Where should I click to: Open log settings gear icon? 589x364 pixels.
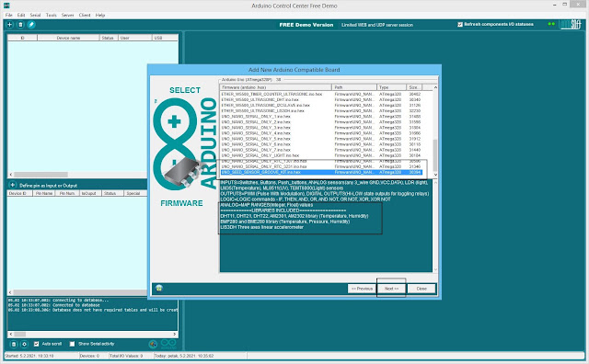[x=25, y=344]
